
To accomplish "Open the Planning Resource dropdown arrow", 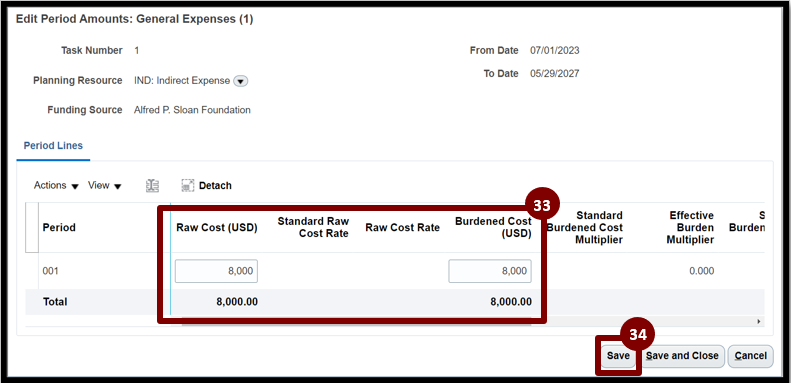I will pos(241,81).
